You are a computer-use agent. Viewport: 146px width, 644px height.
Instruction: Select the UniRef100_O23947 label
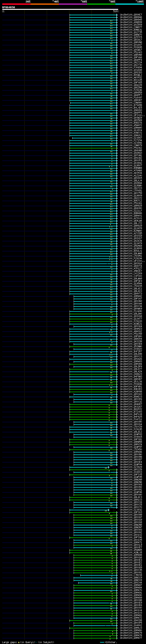[131, 138]
